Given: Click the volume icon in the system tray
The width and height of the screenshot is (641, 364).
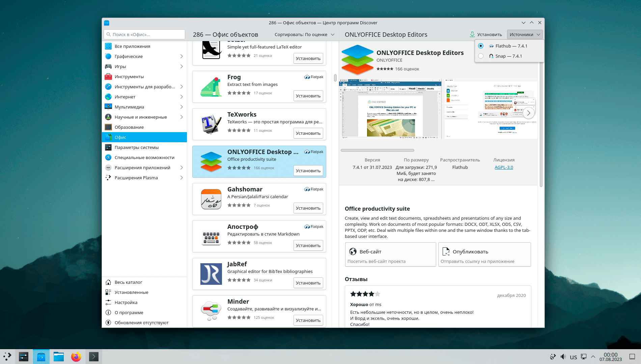Looking at the screenshot, I should (x=563, y=357).
